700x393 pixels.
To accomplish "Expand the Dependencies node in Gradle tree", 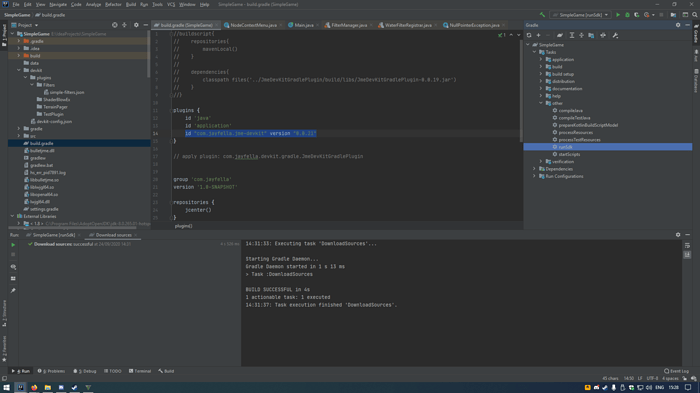I will (534, 169).
